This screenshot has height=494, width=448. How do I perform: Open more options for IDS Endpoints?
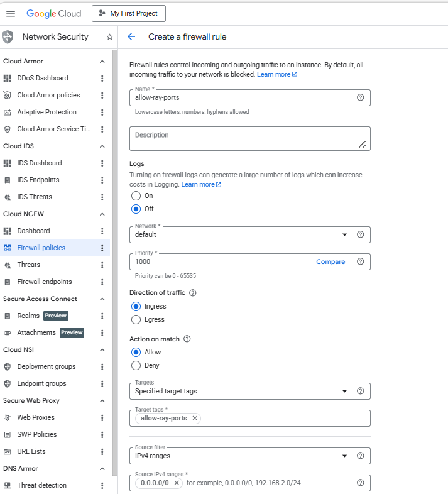[x=102, y=180]
